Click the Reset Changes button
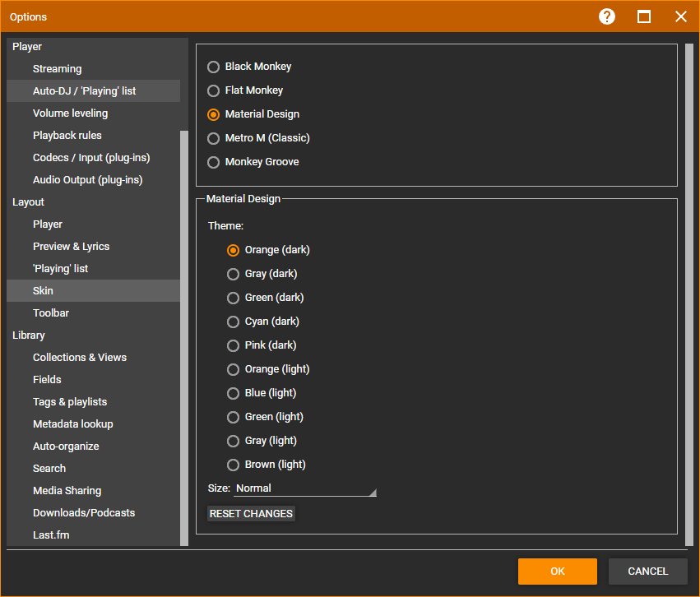This screenshot has height=597, width=700. 251,514
